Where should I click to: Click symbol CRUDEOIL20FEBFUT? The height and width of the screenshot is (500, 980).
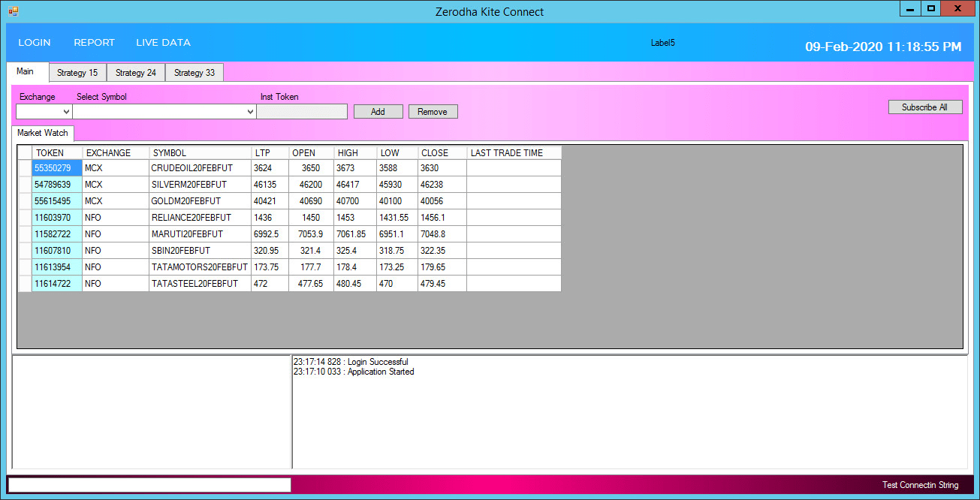coord(201,168)
